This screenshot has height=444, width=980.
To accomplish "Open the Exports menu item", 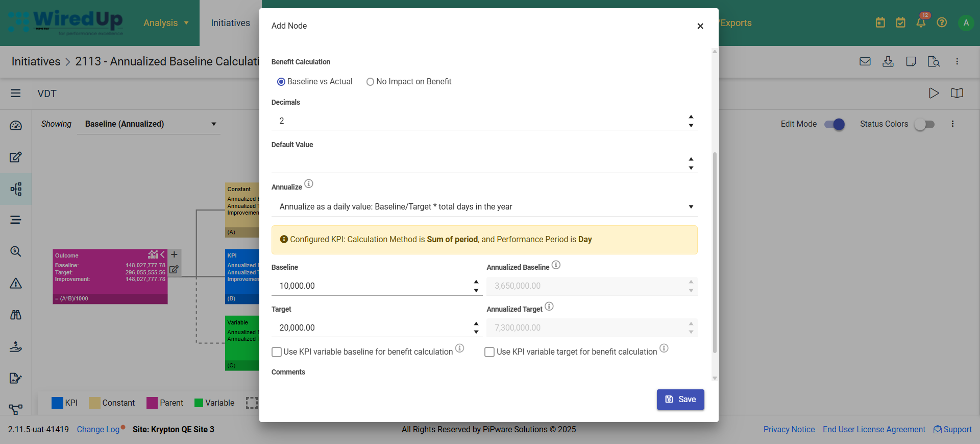I will pos(736,23).
